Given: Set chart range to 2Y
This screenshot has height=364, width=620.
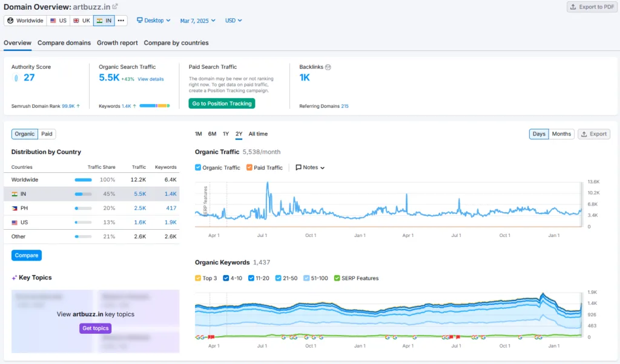Looking at the screenshot, I should tap(239, 134).
